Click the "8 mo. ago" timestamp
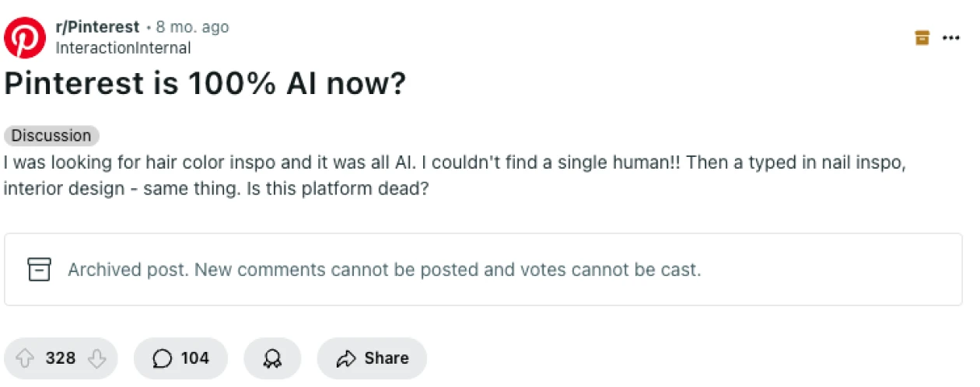 point(192,27)
